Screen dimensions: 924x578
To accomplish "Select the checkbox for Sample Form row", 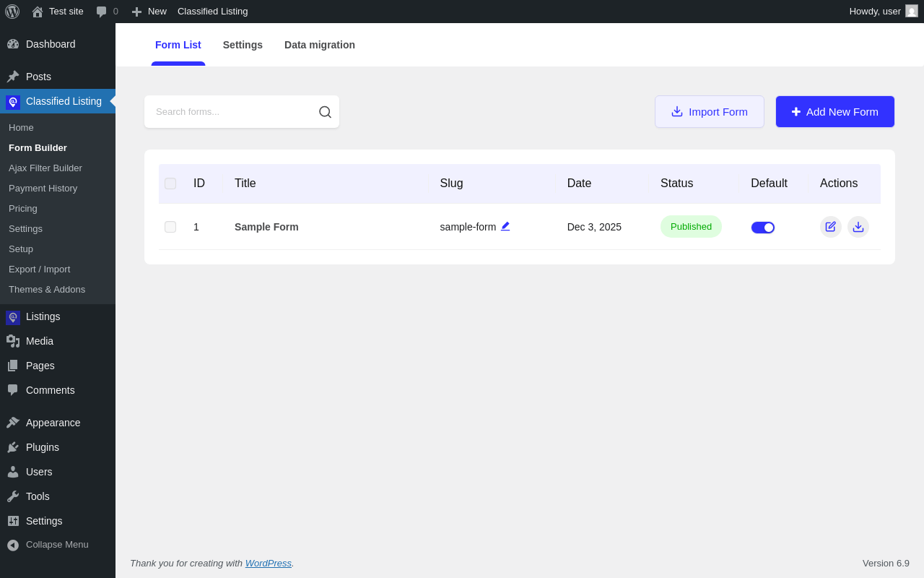I will pos(170,227).
